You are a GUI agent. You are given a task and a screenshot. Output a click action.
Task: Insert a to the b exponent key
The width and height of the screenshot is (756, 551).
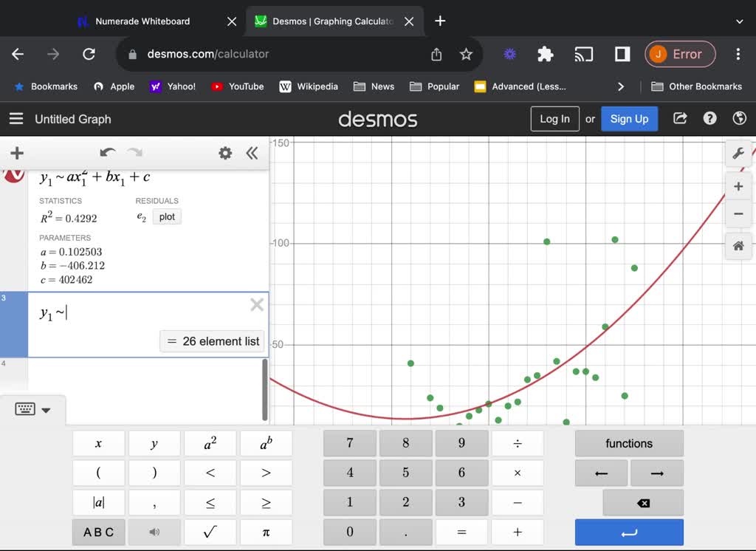pyautogui.click(x=266, y=443)
